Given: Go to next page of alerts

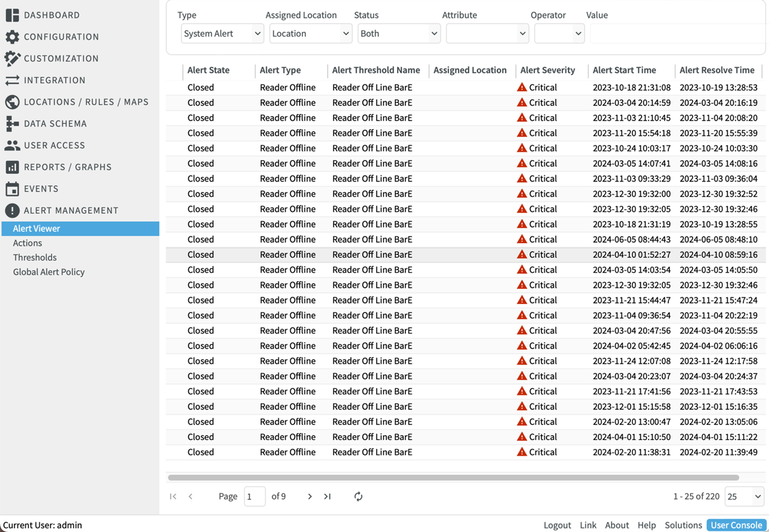Looking at the screenshot, I should click(310, 497).
